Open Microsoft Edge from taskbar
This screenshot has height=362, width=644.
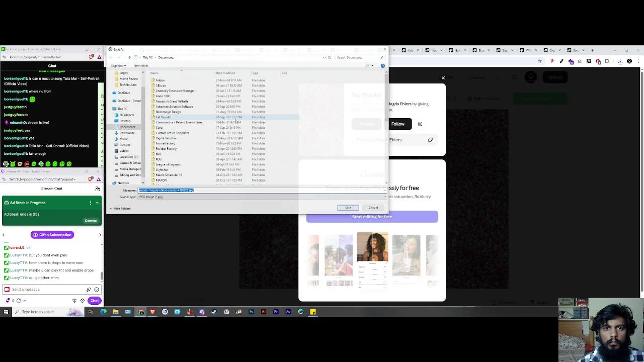click(103, 312)
